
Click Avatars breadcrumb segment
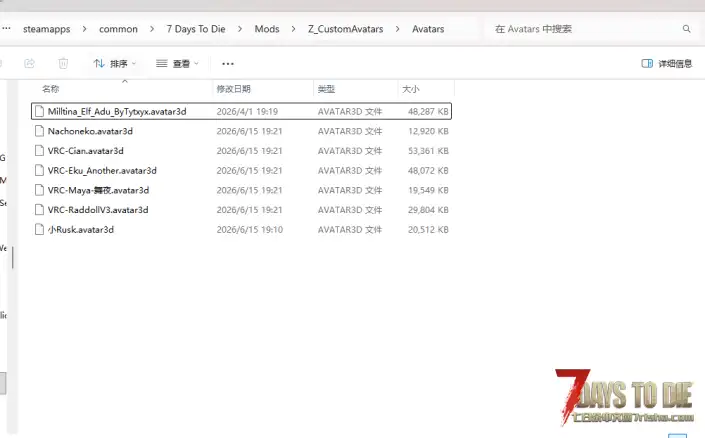[428, 29]
